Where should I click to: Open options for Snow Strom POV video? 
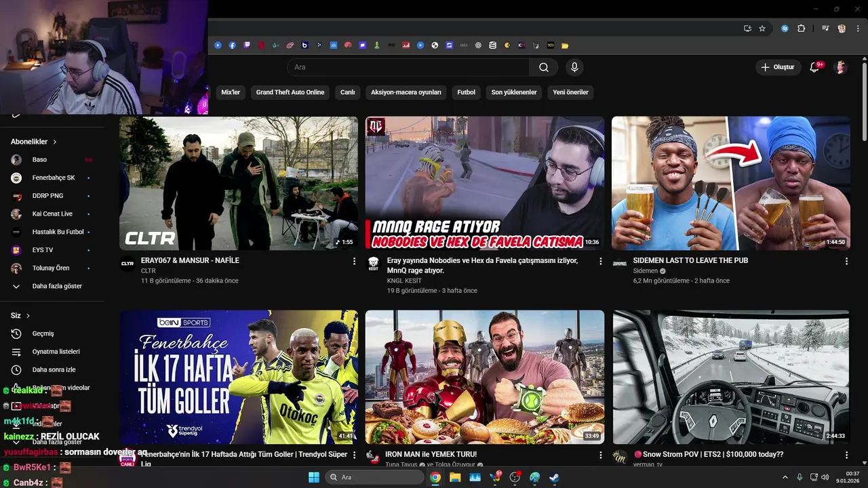[x=846, y=455]
